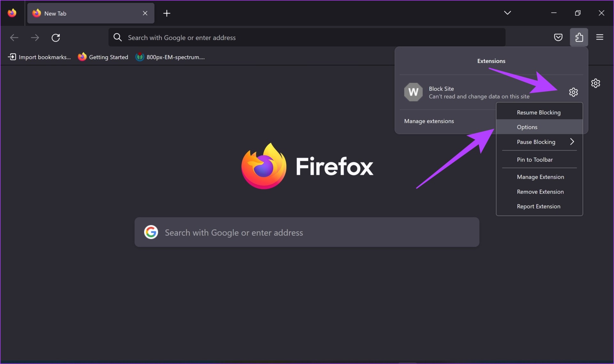Choose Manage Extension menu item
The image size is (614, 364).
pos(539,177)
